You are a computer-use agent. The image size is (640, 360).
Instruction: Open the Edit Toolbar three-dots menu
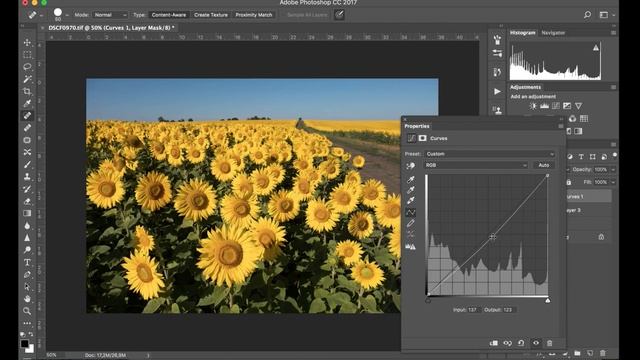click(27, 323)
